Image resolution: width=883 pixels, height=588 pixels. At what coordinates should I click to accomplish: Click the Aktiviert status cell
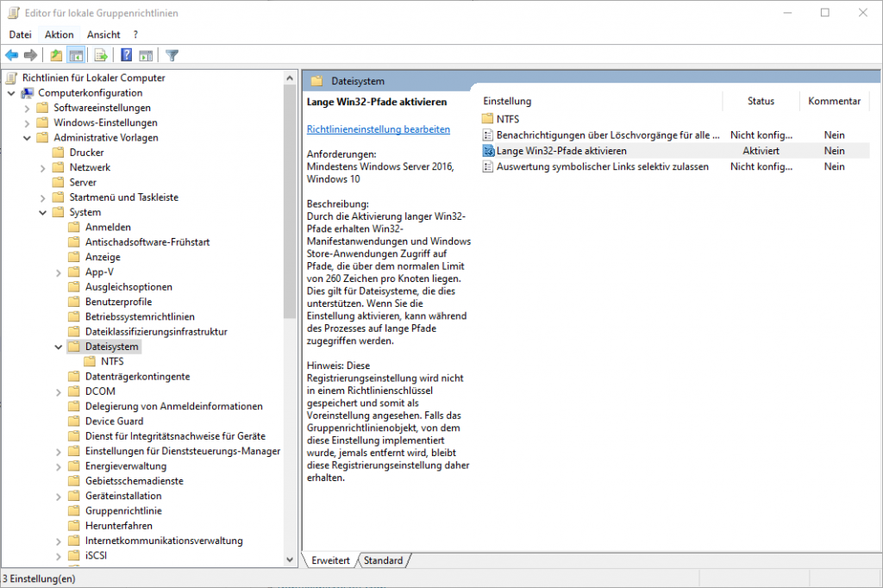click(761, 151)
